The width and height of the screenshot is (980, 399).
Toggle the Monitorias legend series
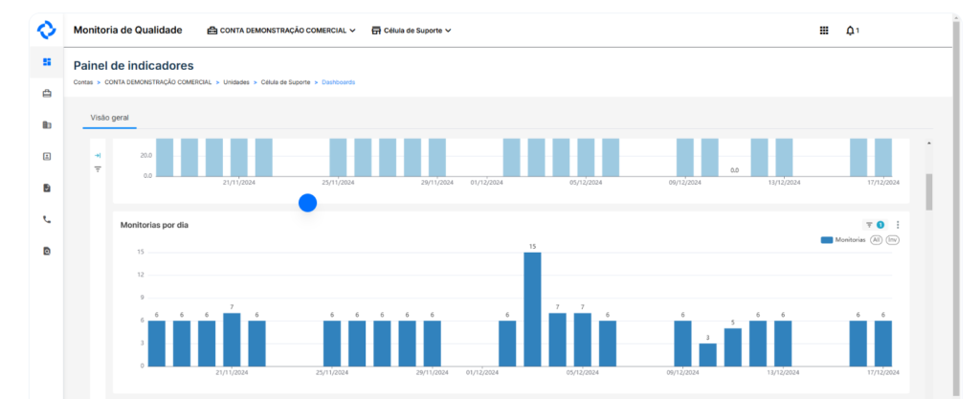[x=842, y=240]
